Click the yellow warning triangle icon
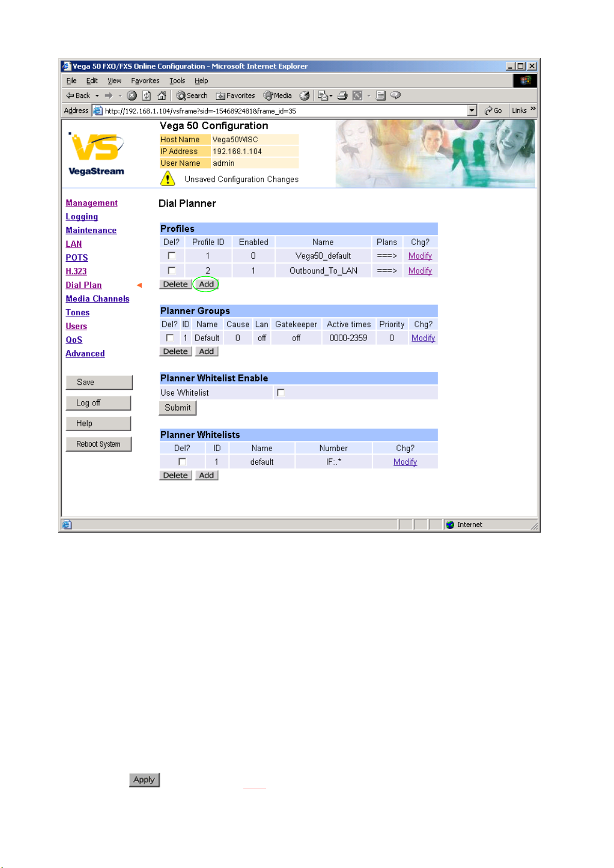This screenshot has height=868, width=614. pos(168,179)
